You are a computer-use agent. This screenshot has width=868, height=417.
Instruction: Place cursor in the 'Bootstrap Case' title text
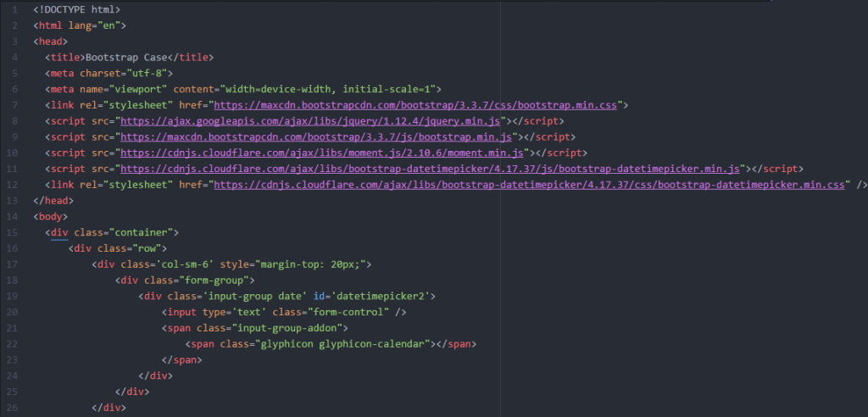coord(125,57)
